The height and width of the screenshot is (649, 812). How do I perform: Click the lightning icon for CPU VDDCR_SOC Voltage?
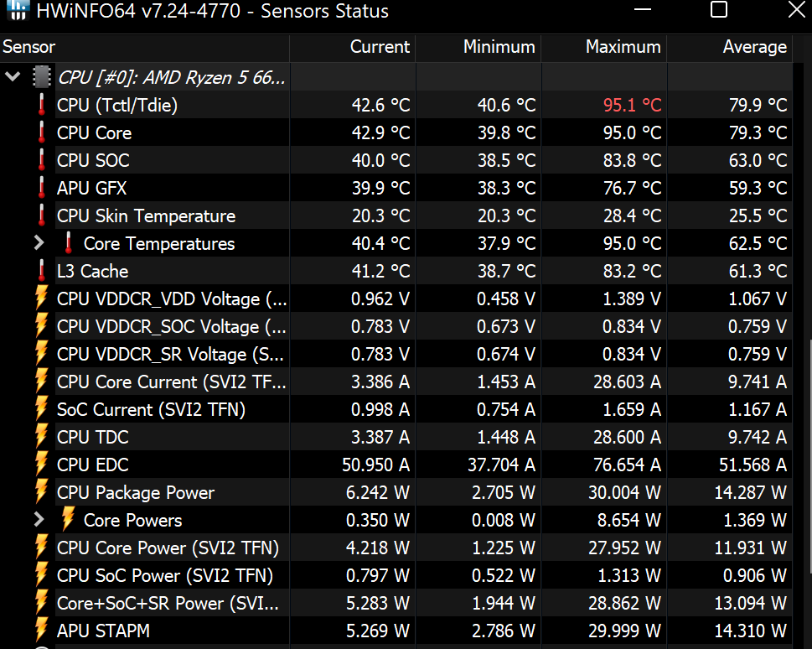point(41,326)
